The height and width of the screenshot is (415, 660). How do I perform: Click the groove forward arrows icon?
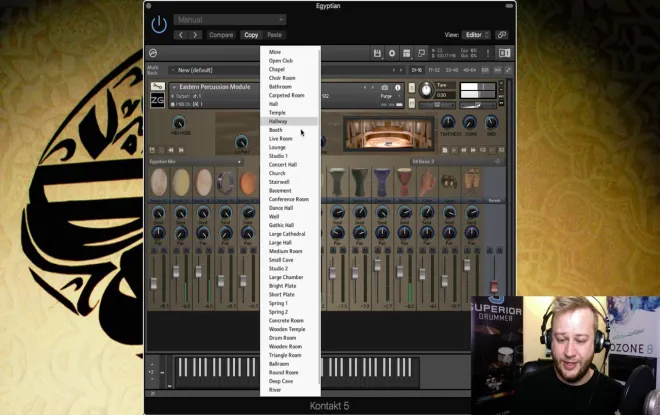[x=473, y=150]
